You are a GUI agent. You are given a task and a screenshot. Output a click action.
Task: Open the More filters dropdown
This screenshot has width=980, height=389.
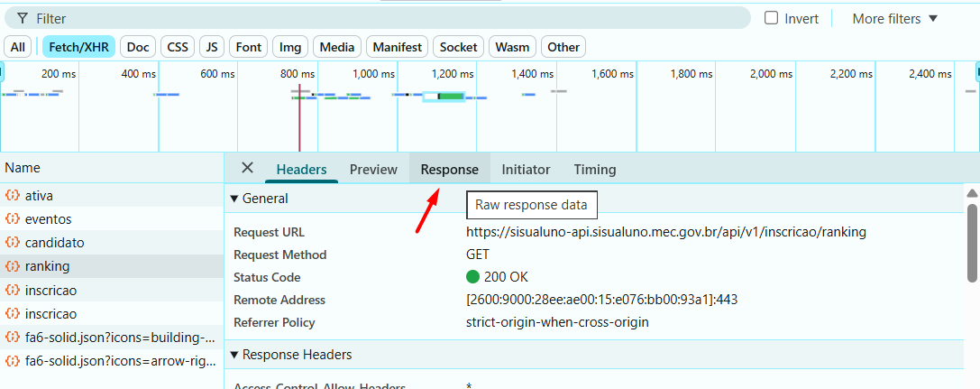point(895,19)
